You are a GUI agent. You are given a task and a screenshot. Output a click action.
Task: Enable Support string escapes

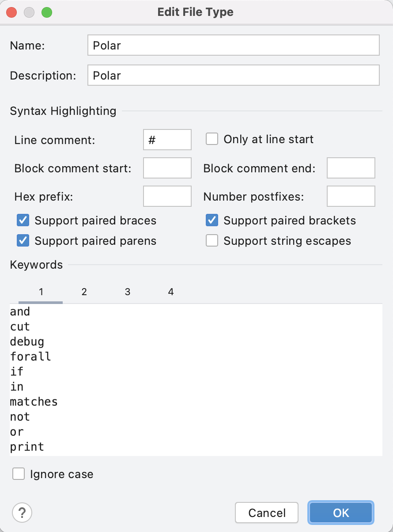[x=212, y=241]
